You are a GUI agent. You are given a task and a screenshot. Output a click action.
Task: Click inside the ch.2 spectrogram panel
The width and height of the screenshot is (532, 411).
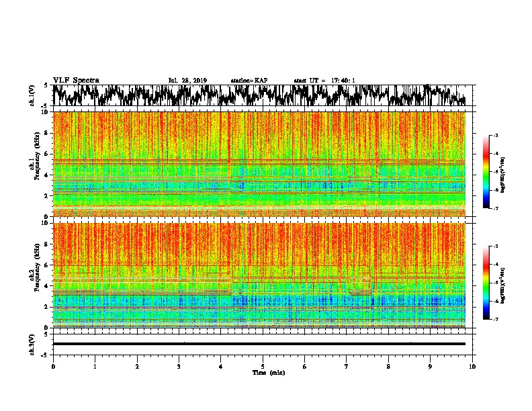point(259,275)
